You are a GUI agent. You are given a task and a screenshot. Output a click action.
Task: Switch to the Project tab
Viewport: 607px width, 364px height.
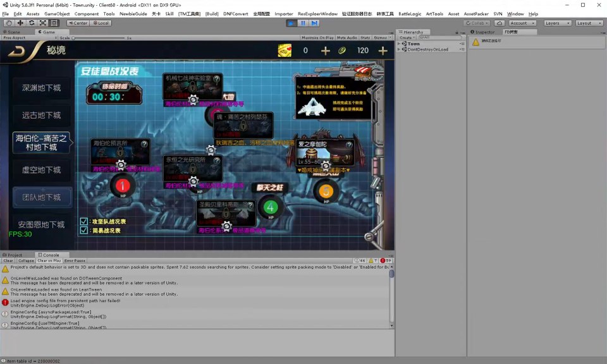pyautogui.click(x=13, y=255)
